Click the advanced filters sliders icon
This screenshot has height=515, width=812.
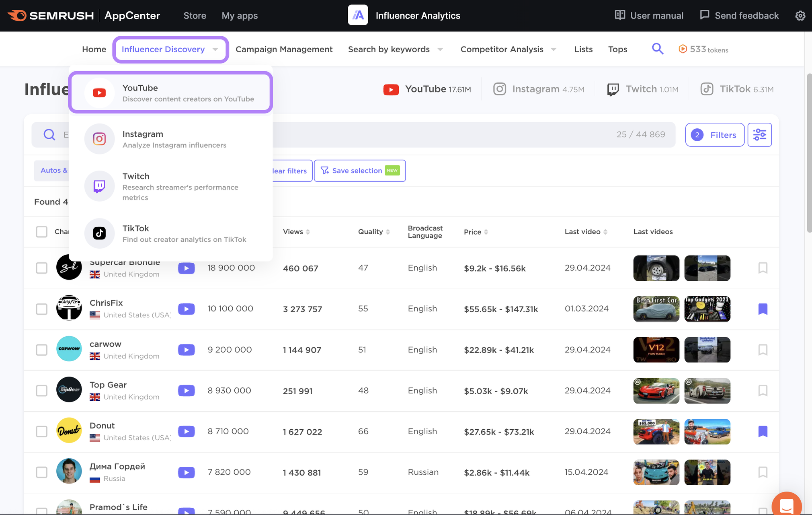(x=759, y=134)
